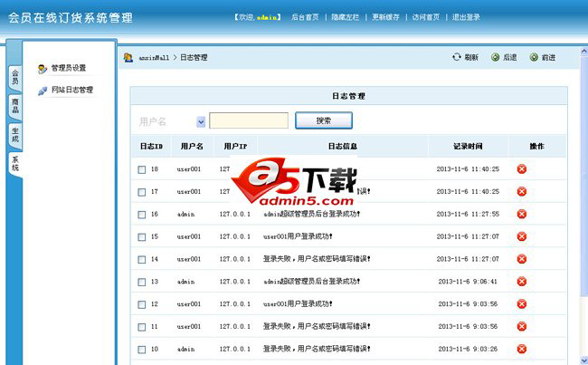
Task: Click the 刷新 refresh link
Action: [x=471, y=57]
